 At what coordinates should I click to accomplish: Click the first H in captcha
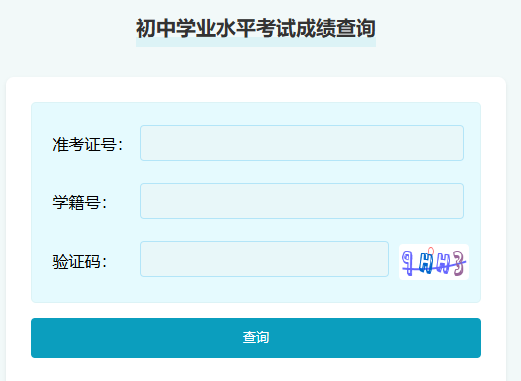click(426, 263)
